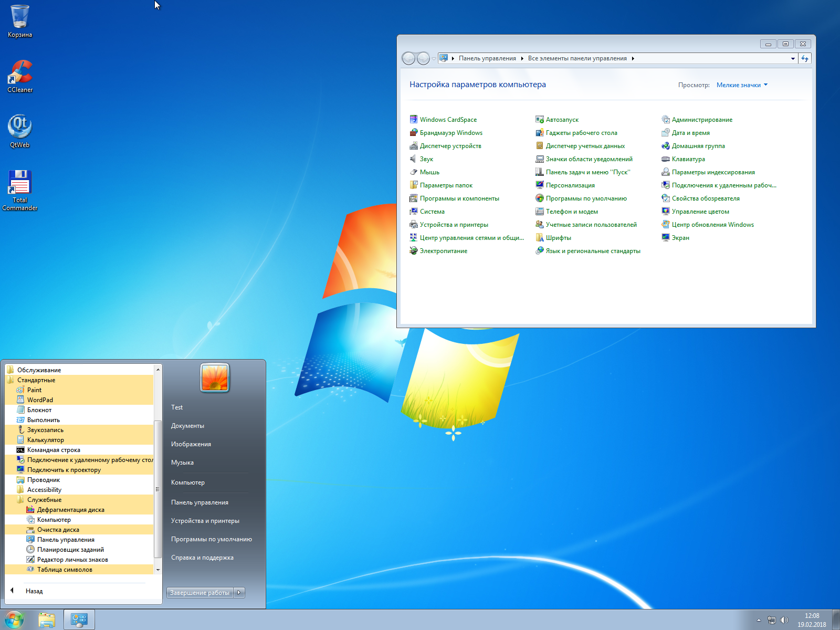Expand the Accessibility folder in Start menu

[44, 490]
